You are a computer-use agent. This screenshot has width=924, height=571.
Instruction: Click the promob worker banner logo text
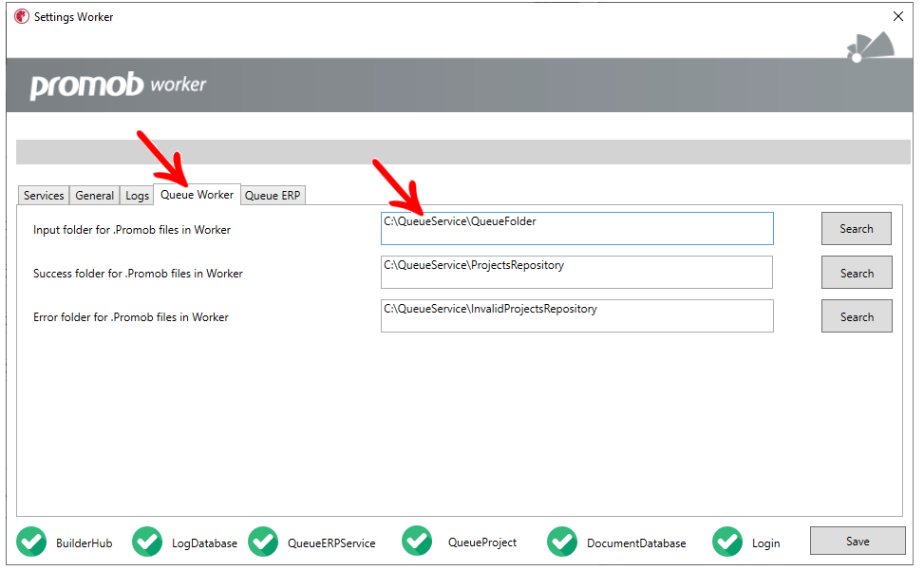[118, 86]
